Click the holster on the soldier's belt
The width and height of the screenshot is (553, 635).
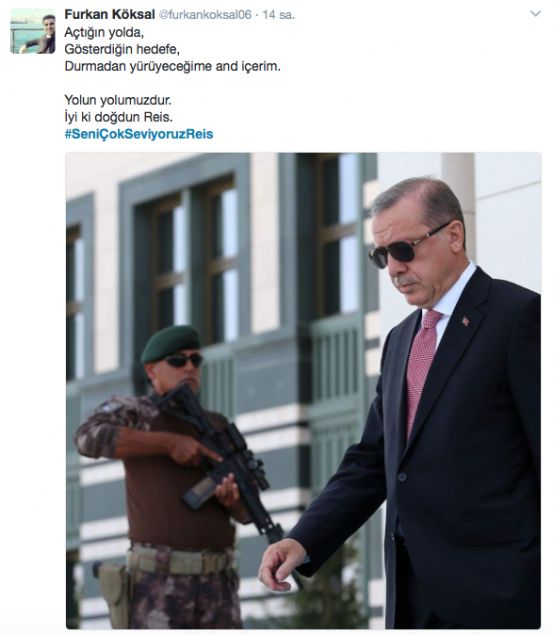(x=115, y=593)
